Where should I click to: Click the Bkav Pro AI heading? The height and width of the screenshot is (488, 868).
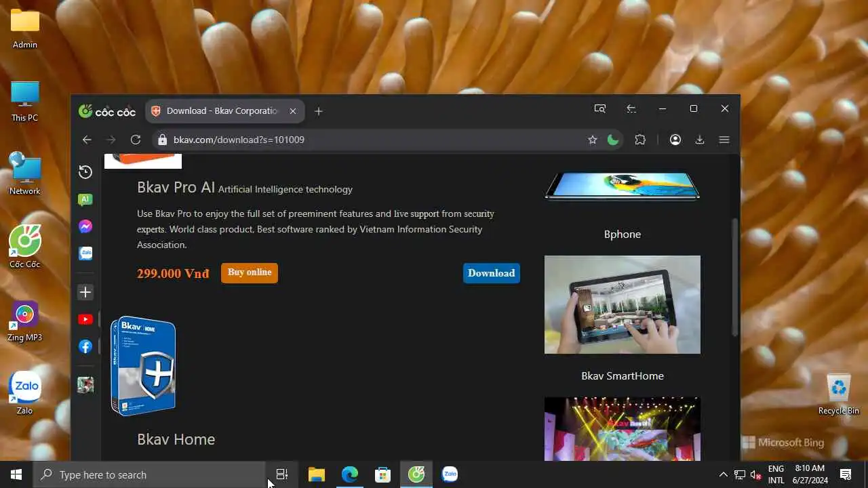click(x=176, y=188)
